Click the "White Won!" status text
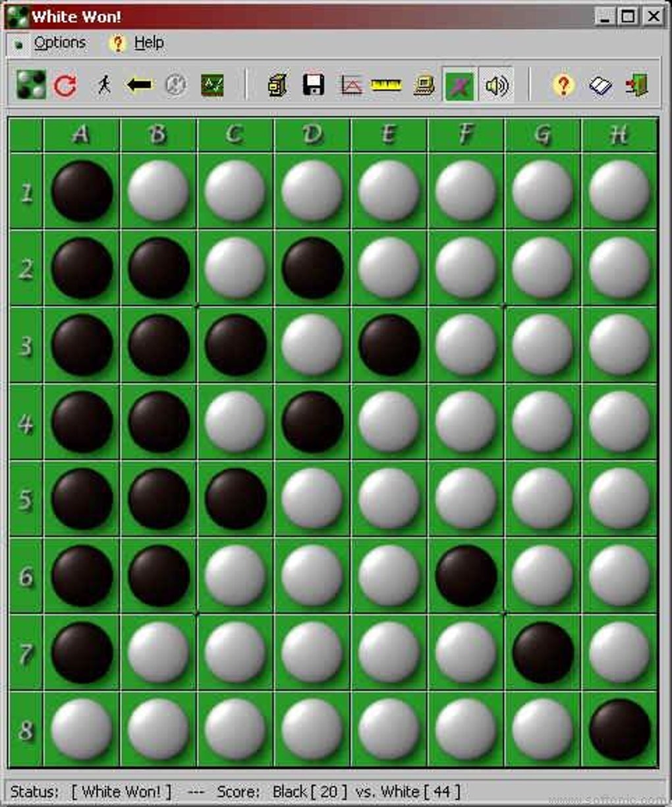Image resolution: width=672 pixels, height=807 pixels. click(121, 791)
